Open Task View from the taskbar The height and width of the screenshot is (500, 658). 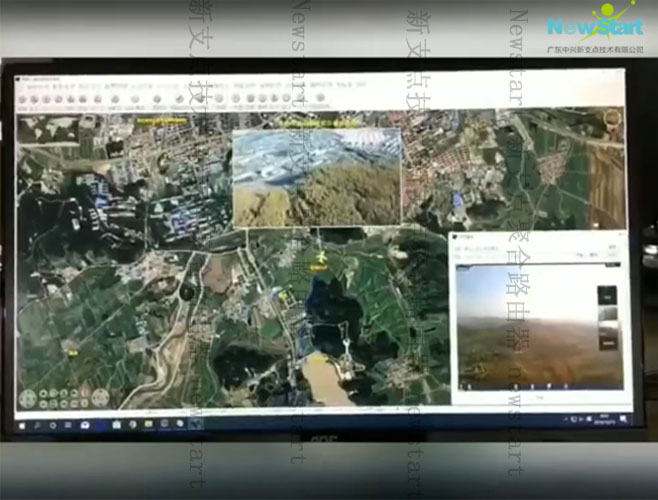68,425
